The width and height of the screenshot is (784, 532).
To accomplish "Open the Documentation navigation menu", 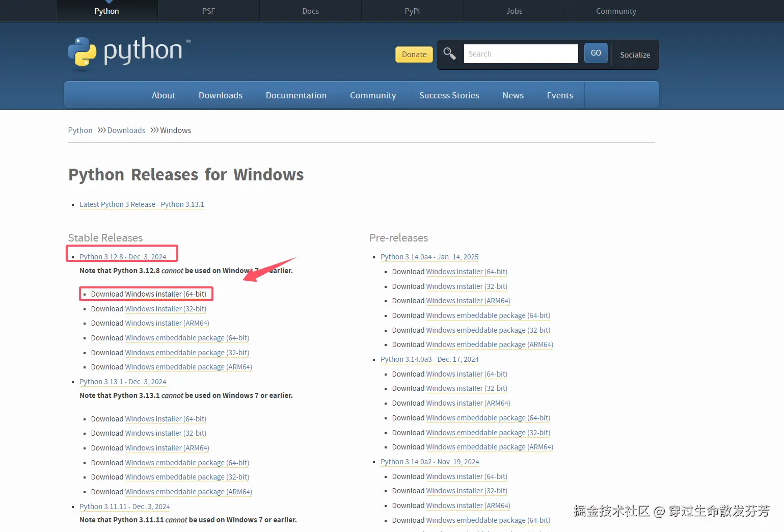I will [296, 95].
